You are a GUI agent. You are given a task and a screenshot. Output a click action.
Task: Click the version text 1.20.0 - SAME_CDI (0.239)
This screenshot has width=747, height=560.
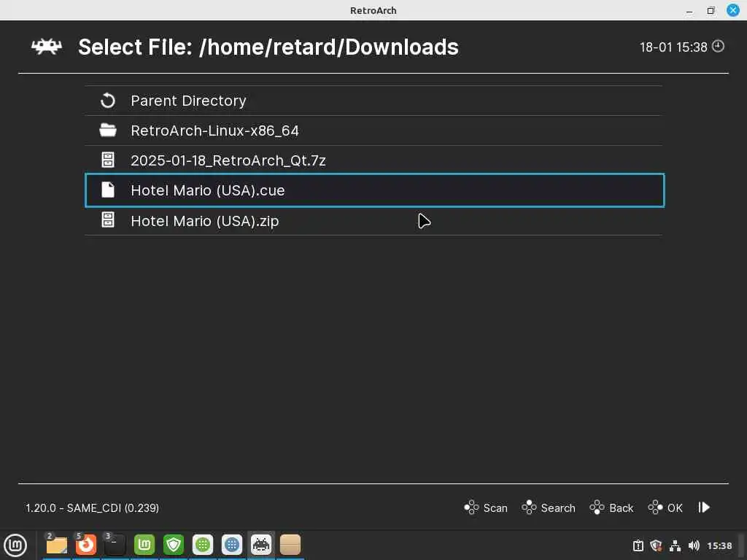click(x=93, y=508)
